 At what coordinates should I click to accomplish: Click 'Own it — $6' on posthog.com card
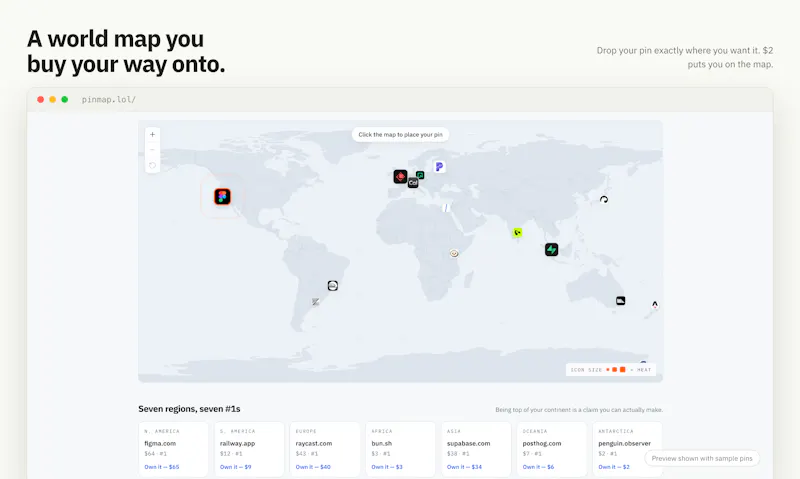pyautogui.click(x=538, y=467)
